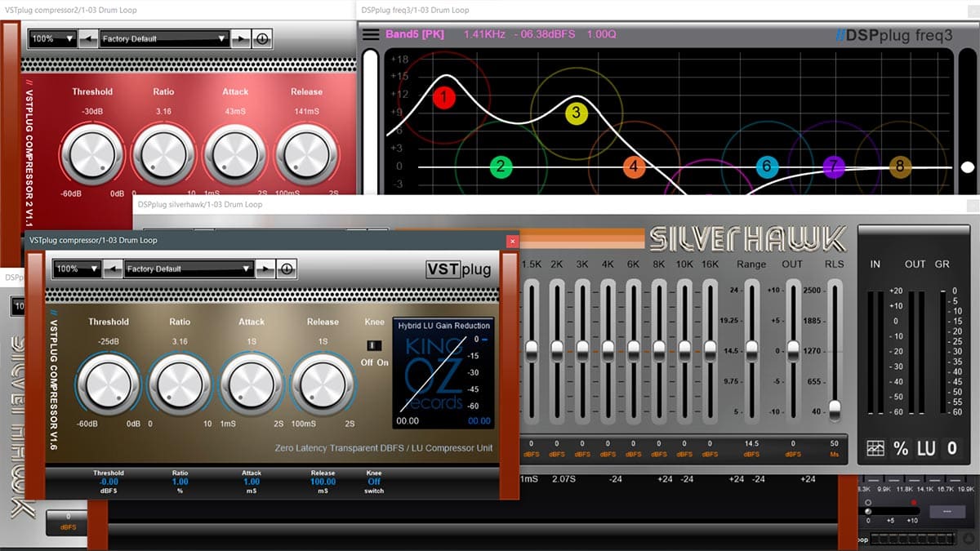
Task: Click Ratio knob in red compressor2
Action: click(163, 155)
